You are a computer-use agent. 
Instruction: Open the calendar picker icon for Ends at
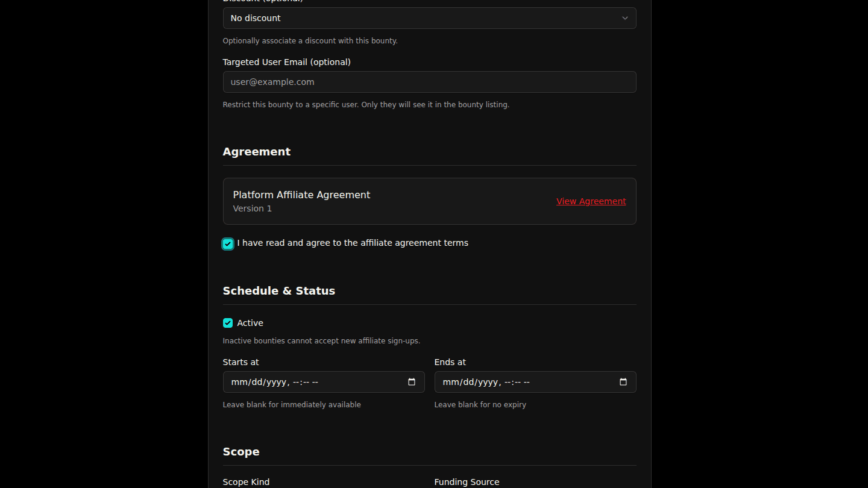tap(623, 382)
